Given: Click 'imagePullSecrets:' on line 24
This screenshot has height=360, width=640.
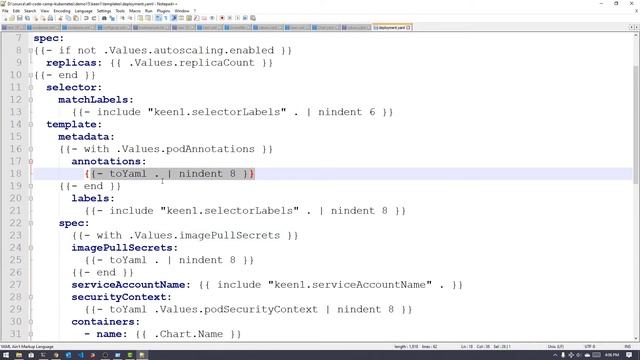Looking at the screenshot, I should (125, 248).
